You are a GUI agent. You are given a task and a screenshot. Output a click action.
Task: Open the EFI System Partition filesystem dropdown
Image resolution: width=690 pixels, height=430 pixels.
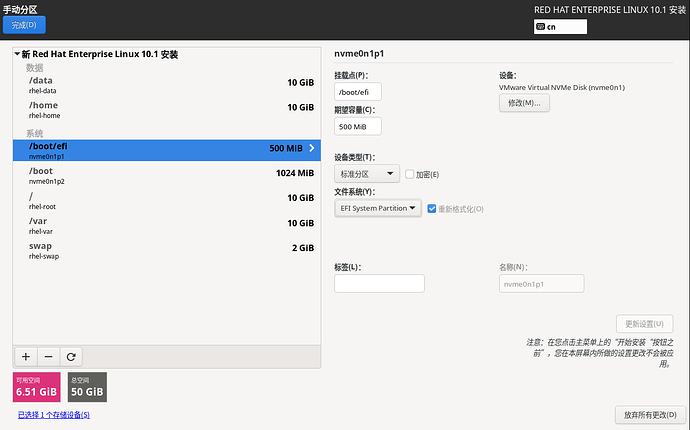[x=378, y=208]
